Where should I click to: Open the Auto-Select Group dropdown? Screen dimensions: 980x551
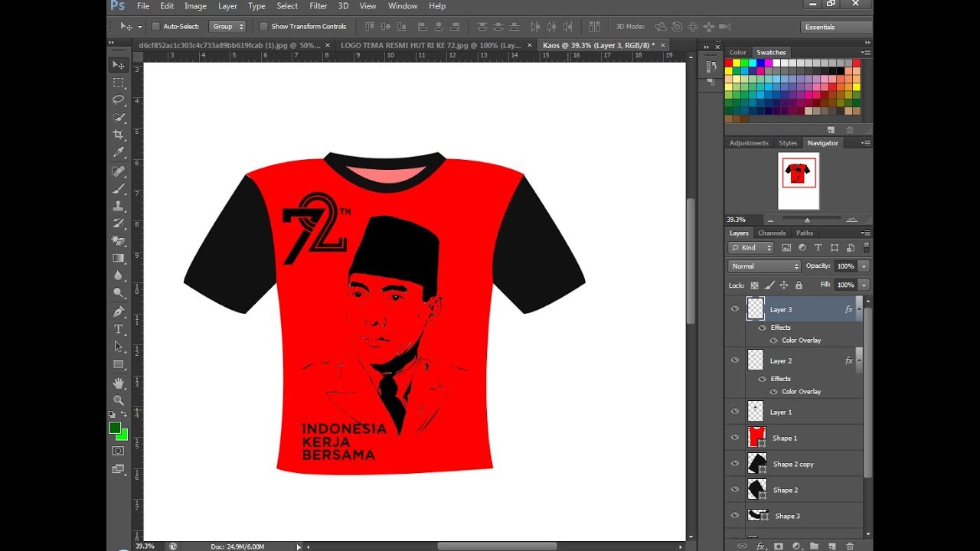[x=227, y=26]
